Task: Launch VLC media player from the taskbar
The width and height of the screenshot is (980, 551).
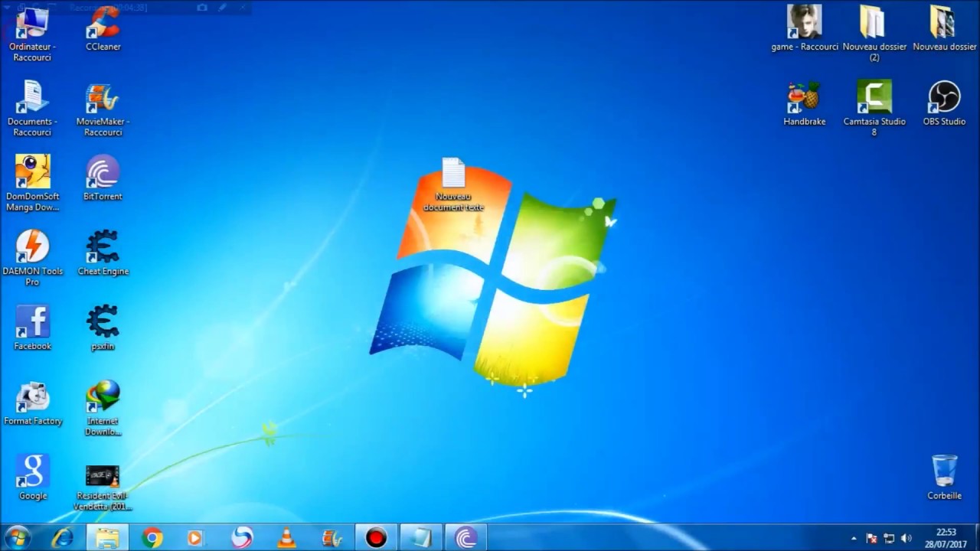Action: 286,538
